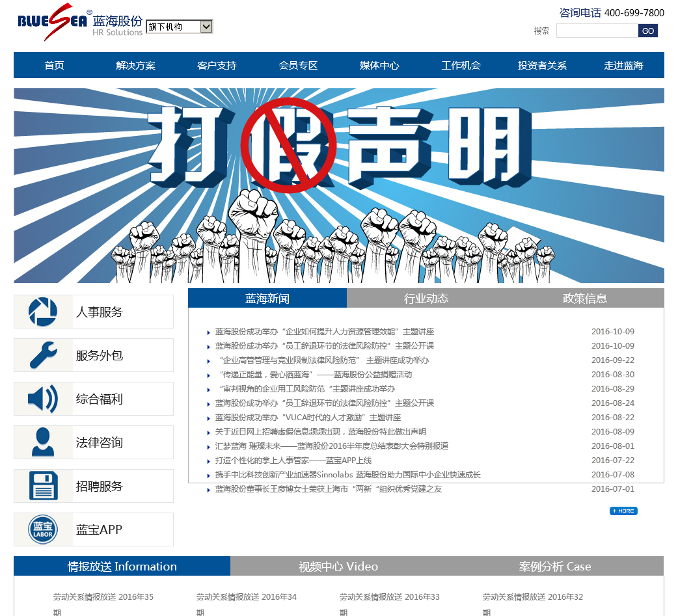This screenshot has height=616, width=678.
Task: Open news '企业高管管理与竞业限制法律风险防范'
Action: 324,360
